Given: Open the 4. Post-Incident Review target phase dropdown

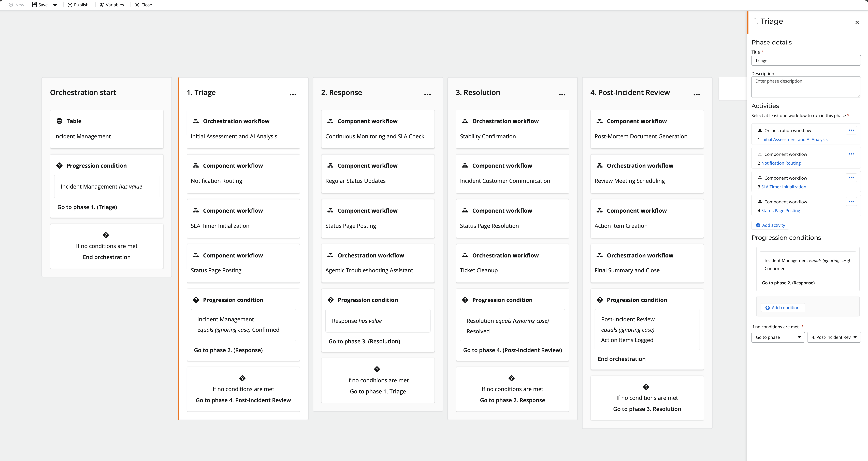Looking at the screenshot, I should [834, 337].
